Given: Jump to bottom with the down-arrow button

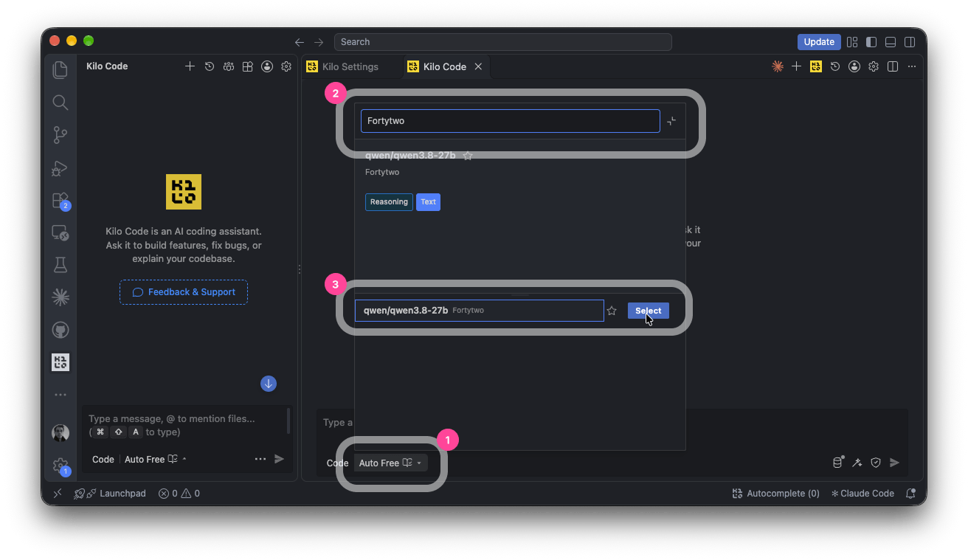Looking at the screenshot, I should 269,384.
